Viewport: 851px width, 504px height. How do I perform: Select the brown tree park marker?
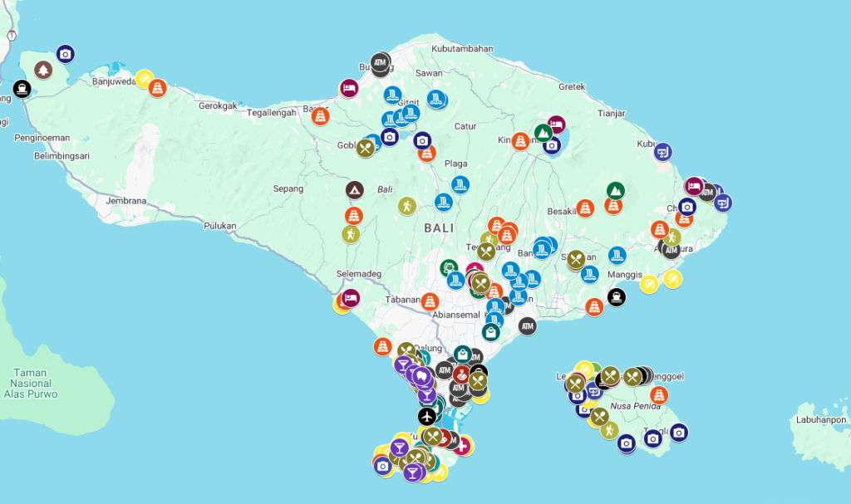(42, 70)
